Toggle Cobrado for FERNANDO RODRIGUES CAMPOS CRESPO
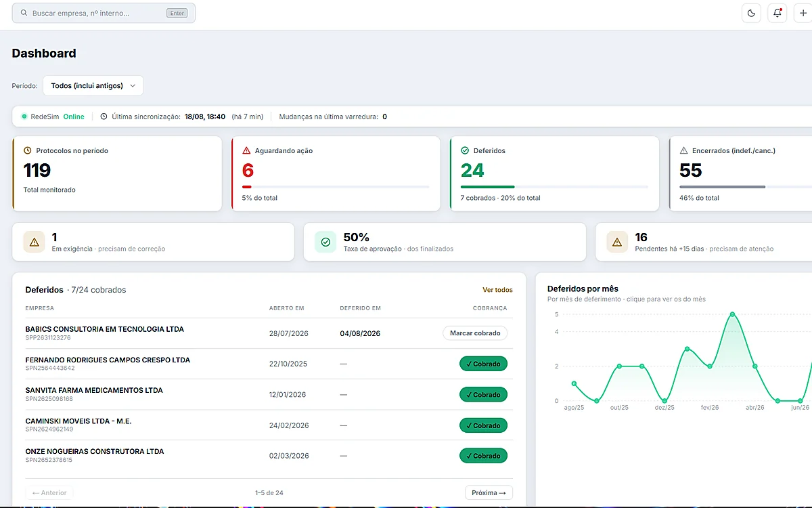 tap(483, 364)
